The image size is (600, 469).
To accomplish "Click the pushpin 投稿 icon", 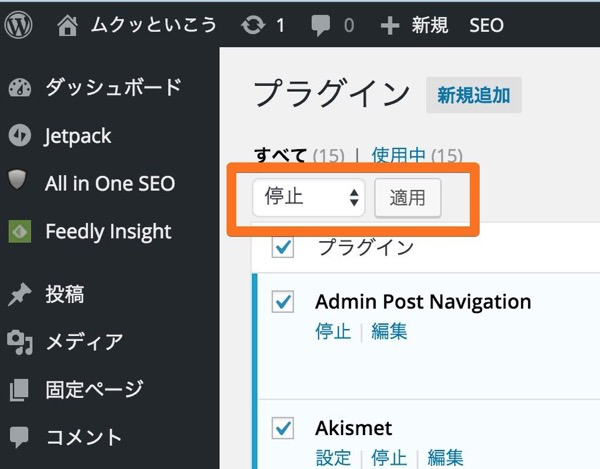I will [19, 295].
